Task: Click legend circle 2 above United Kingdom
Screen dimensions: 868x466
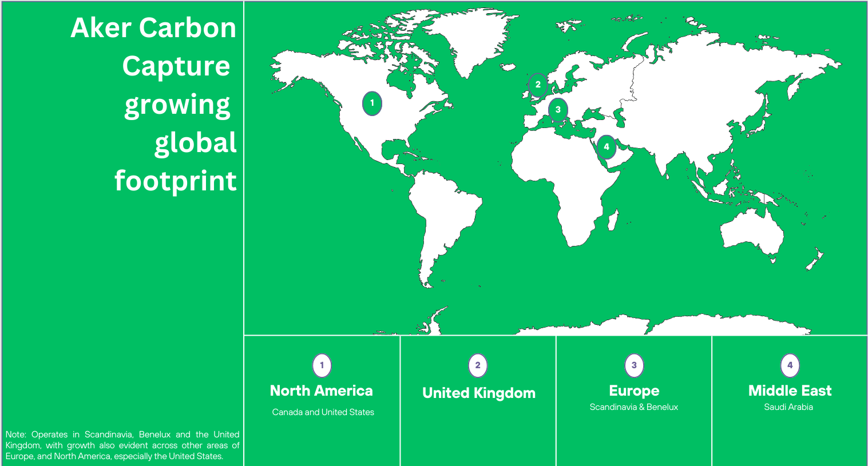Action: pos(478,365)
